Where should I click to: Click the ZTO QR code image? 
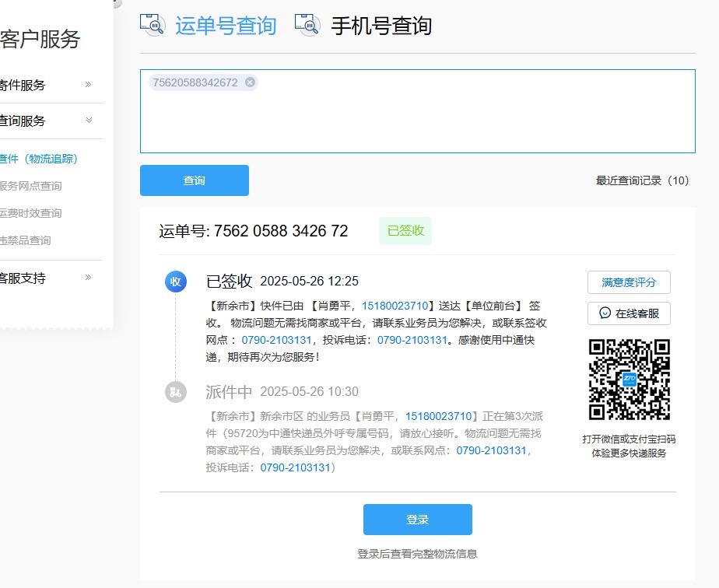pyautogui.click(x=629, y=380)
